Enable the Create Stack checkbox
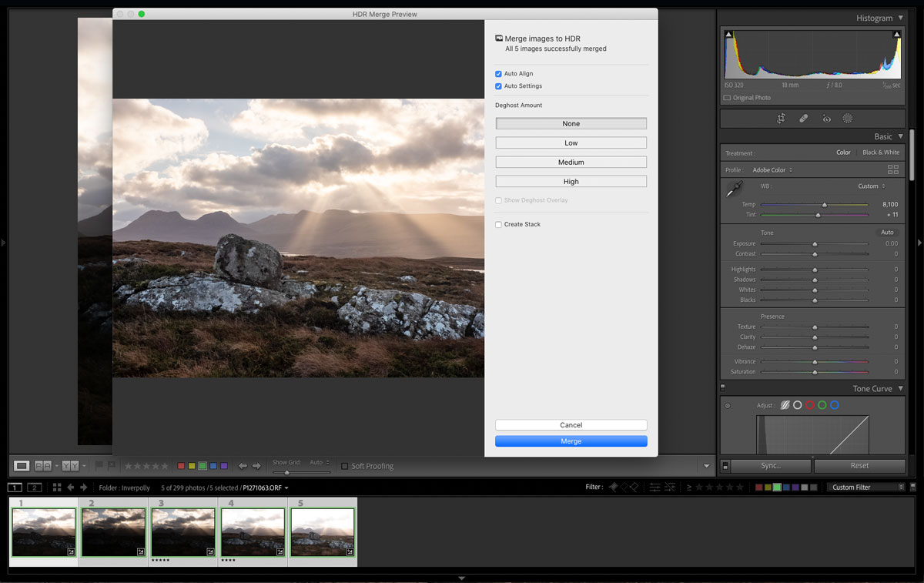Screen dimensions: 924x583 tap(498, 225)
